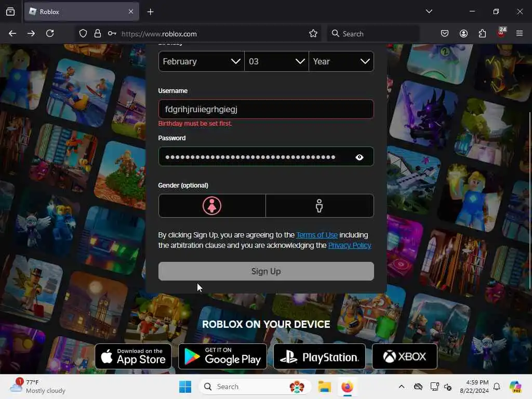532x399 pixels.
Task: Reload the Roblox page
Action: coord(50,33)
